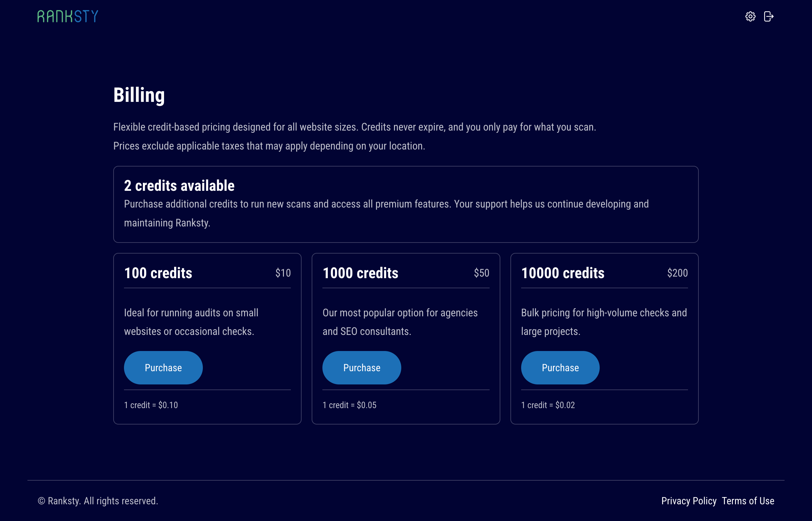Select the "1000 credits" card title
The image size is (812, 521).
coord(360,273)
